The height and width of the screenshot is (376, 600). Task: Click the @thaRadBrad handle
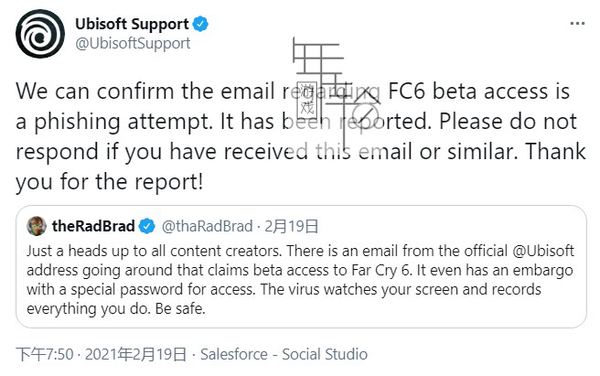207,226
